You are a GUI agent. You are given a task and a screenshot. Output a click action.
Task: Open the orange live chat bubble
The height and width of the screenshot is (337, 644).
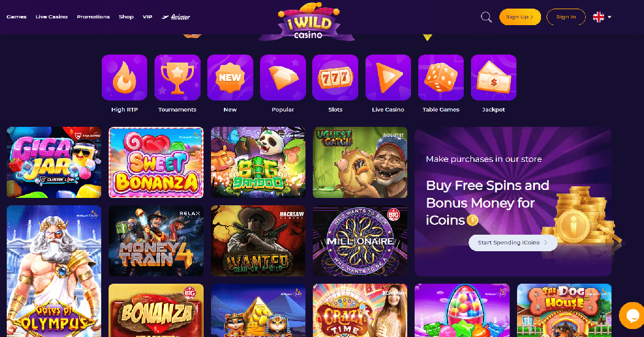tap(632, 316)
